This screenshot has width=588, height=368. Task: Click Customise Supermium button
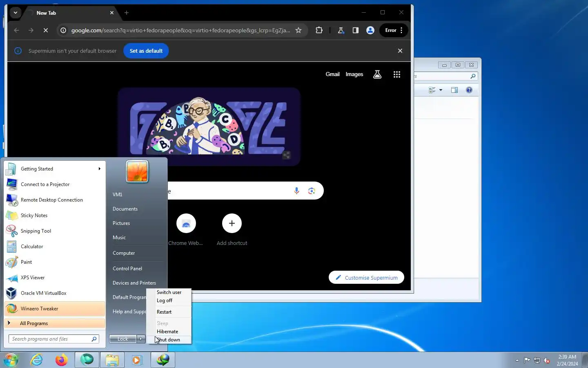pos(367,278)
